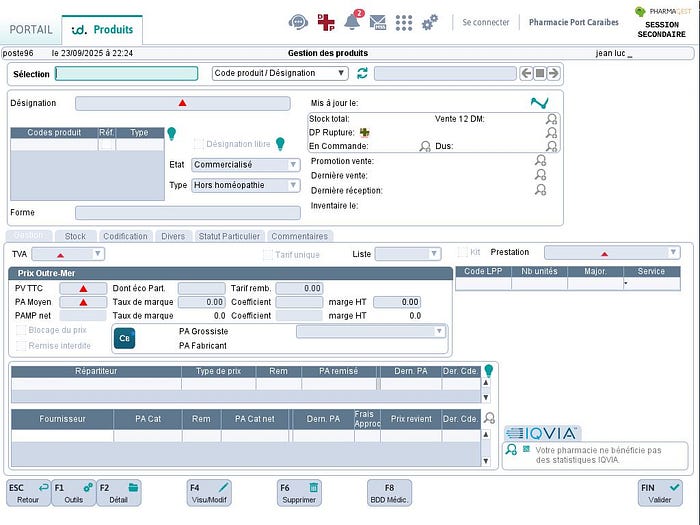The width and height of the screenshot is (700, 525).
Task: Open the Statut Particulier tab
Action: click(x=229, y=236)
